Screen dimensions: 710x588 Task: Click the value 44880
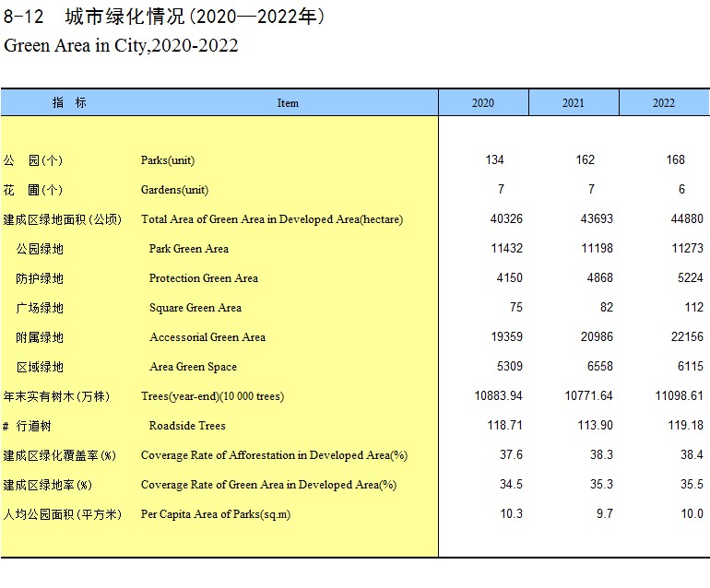(x=687, y=218)
